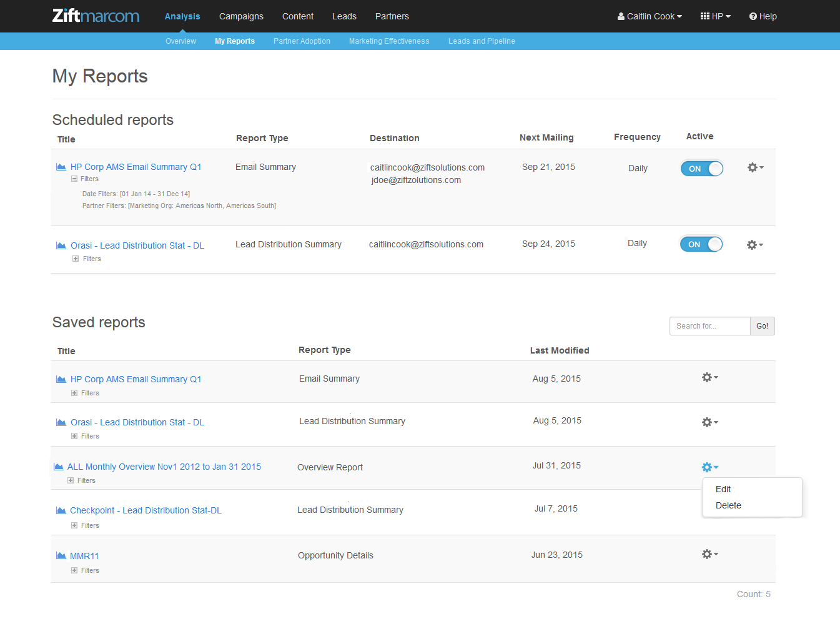Open the Partners section

tap(392, 16)
